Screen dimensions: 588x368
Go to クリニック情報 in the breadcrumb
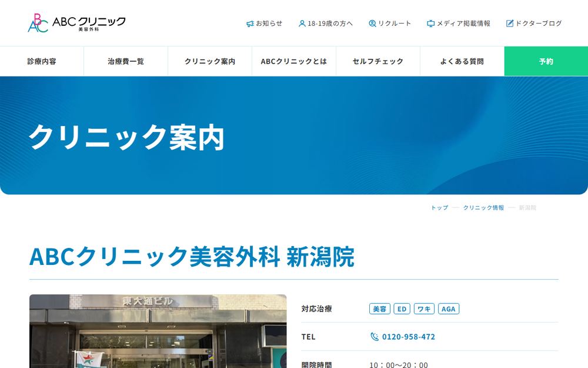483,208
